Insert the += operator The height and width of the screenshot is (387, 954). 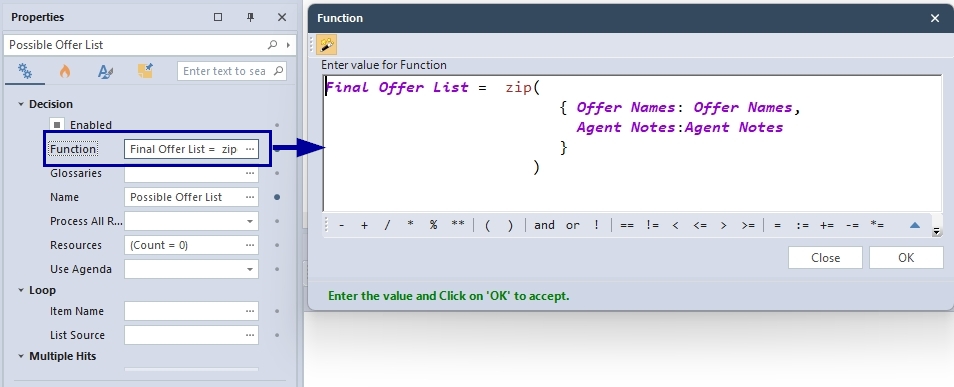click(x=827, y=225)
